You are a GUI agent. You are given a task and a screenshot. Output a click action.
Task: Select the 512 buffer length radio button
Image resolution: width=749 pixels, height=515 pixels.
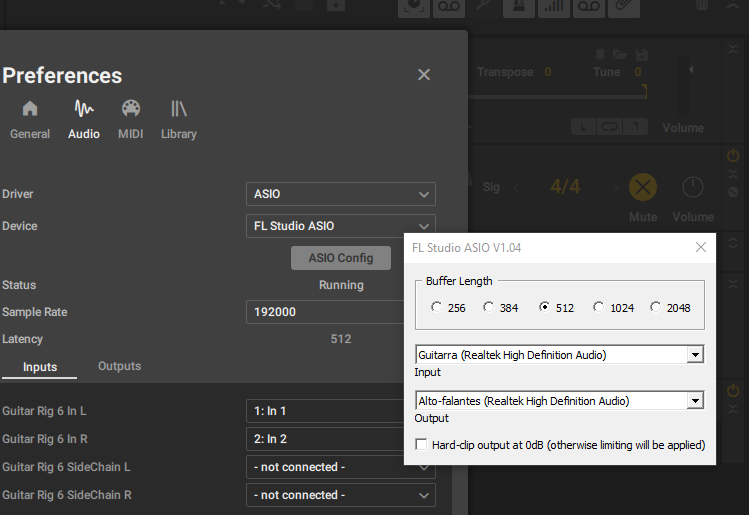[544, 307]
